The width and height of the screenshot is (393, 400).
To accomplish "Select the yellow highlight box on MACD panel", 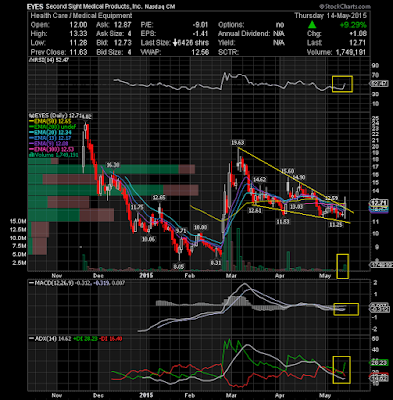I will point(346,309).
